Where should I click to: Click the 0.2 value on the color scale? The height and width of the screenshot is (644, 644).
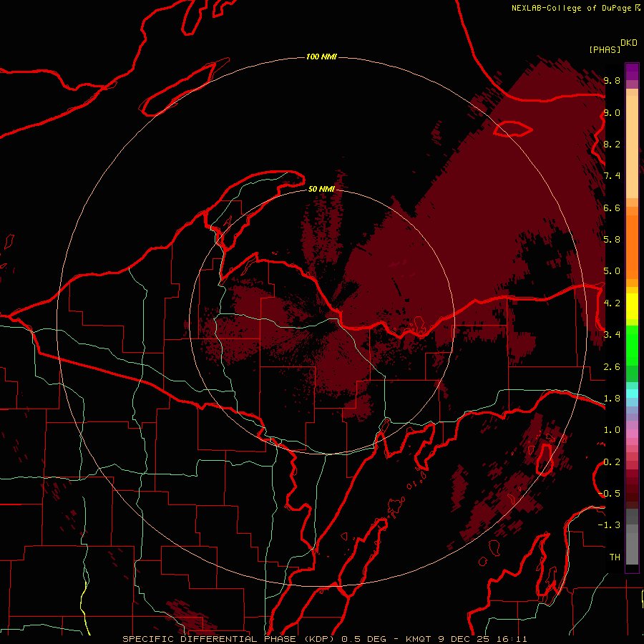(x=612, y=462)
